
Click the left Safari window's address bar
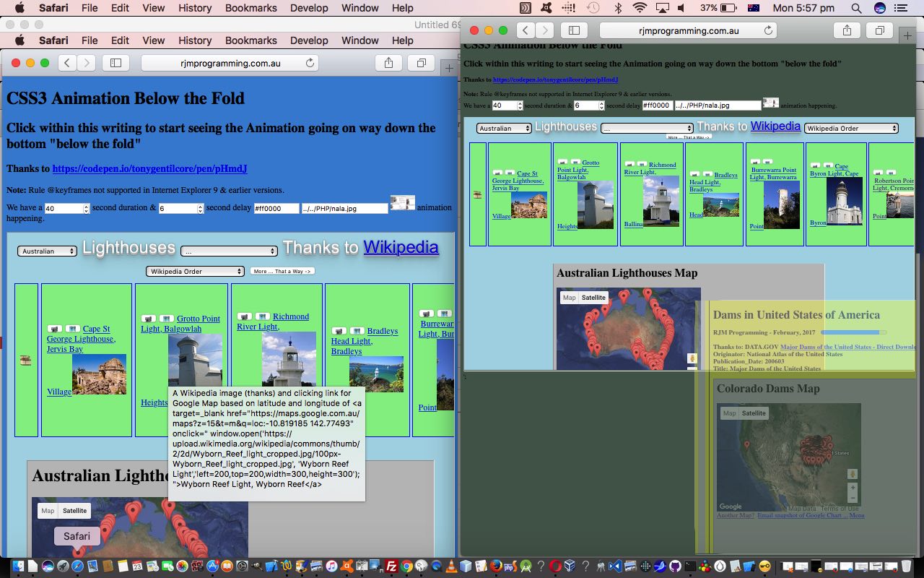click(230, 63)
